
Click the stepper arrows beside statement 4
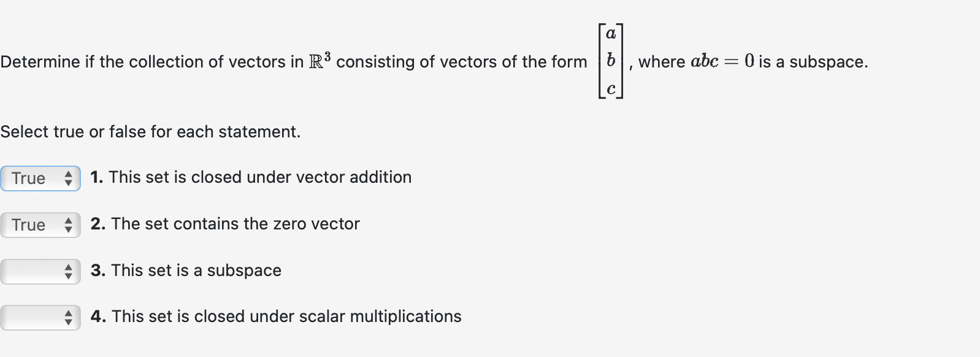pos(69,318)
